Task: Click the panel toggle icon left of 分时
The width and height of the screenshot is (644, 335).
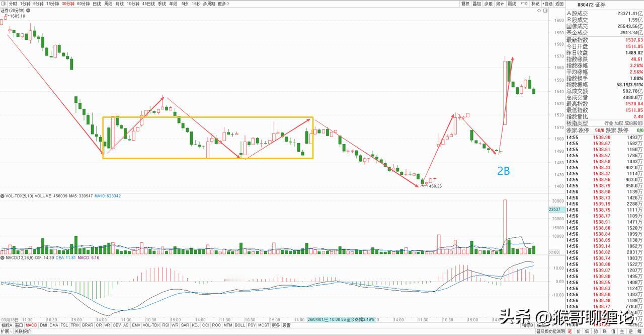Action: 4,4
